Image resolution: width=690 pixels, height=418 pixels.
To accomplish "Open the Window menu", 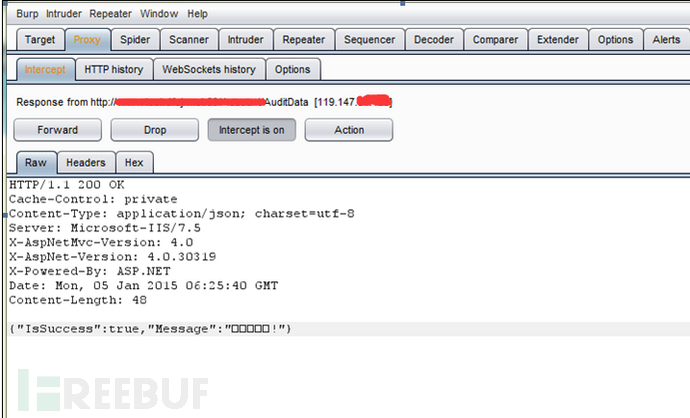I will coord(159,14).
